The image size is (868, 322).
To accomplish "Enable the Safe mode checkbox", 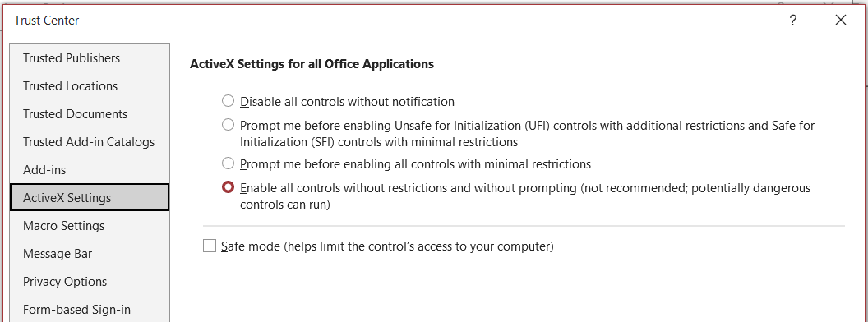I will coord(210,246).
